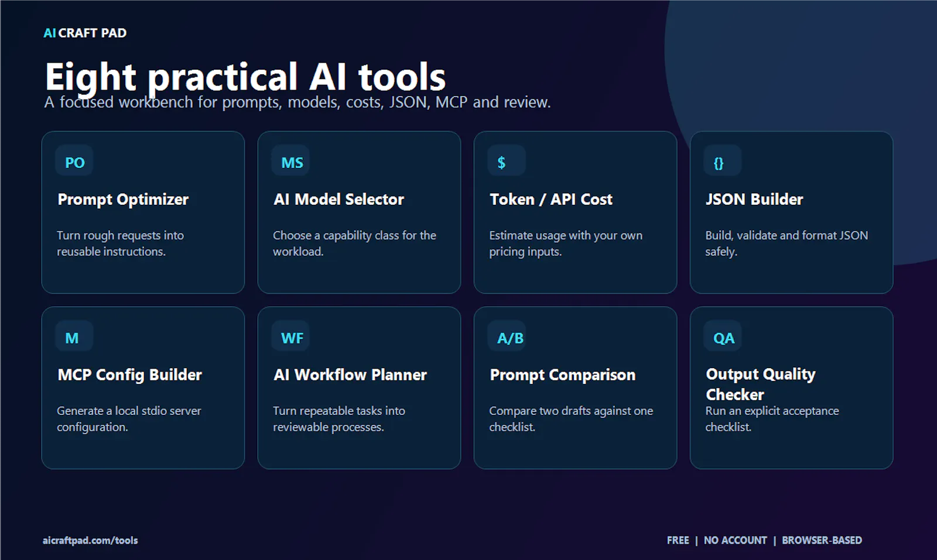937x560 pixels.
Task: Click the WF icon badge
Action: click(x=291, y=337)
